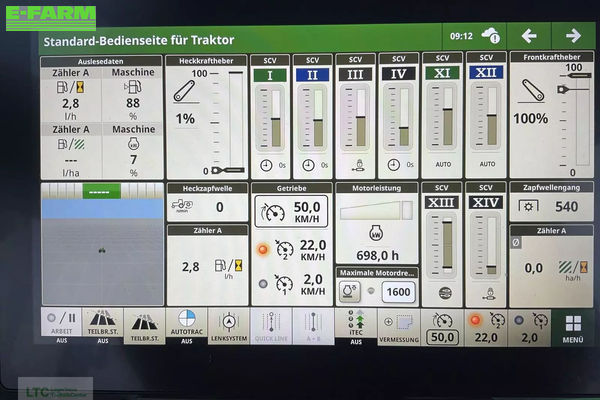Select SCV XIII continuous mode icon
The image size is (600, 400).
(445, 293)
